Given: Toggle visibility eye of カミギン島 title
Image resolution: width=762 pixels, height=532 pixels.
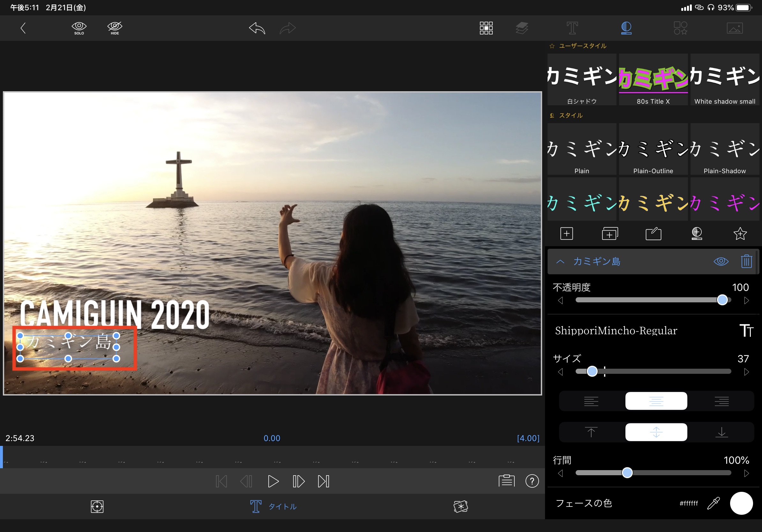Looking at the screenshot, I should pyautogui.click(x=721, y=261).
